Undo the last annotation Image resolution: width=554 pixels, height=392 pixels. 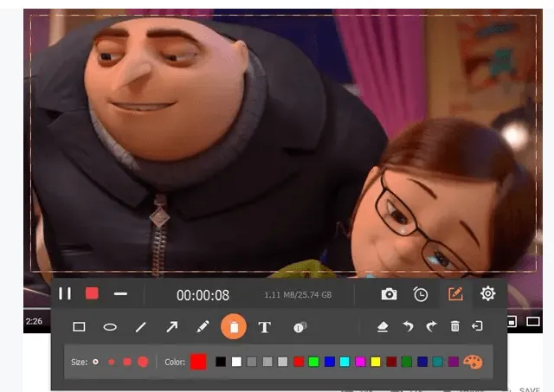click(408, 326)
